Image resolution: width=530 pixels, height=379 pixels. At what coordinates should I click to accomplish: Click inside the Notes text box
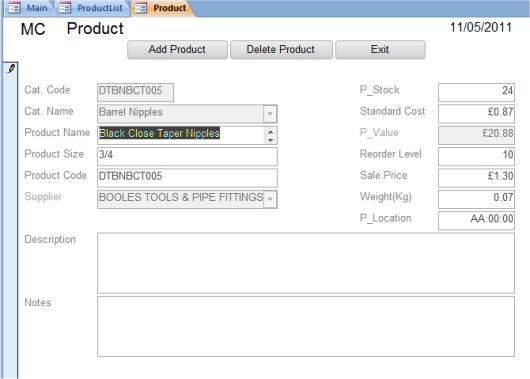pyautogui.click(x=306, y=326)
